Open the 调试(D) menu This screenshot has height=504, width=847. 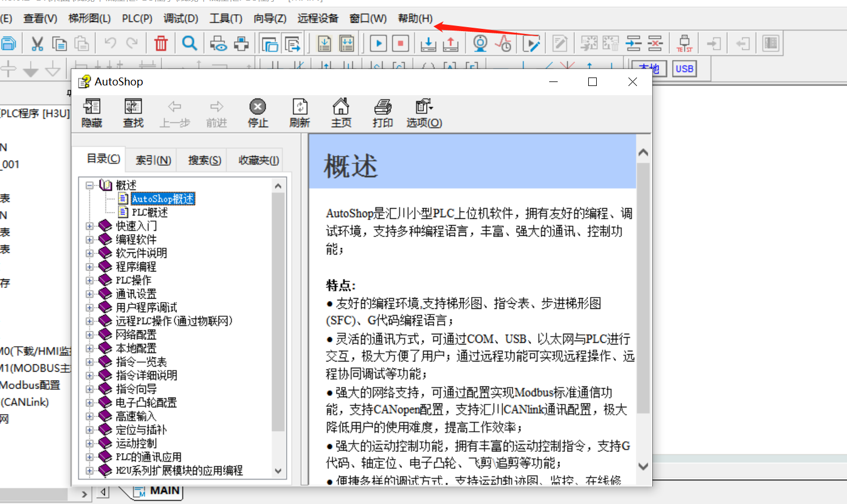(x=181, y=19)
